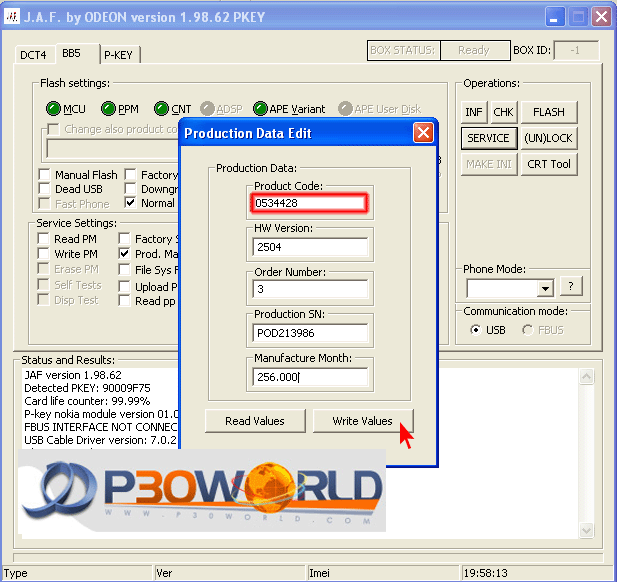
Task: Click the (UN)LOCK button
Action: (549, 138)
